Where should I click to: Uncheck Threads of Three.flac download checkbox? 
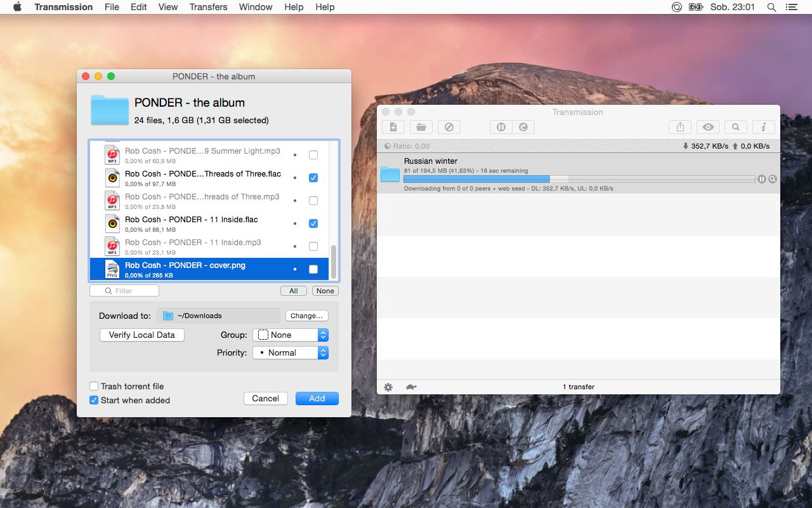(x=313, y=178)
